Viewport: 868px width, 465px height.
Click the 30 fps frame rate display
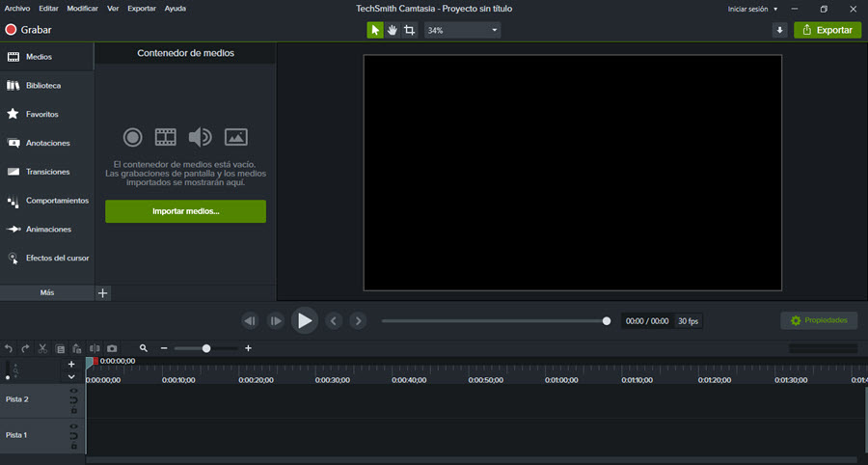[689, 321]
